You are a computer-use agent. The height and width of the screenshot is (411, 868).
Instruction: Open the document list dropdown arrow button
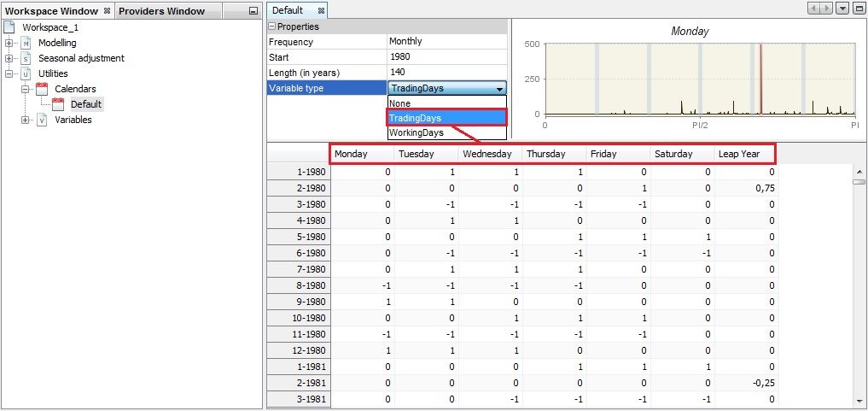842,9
